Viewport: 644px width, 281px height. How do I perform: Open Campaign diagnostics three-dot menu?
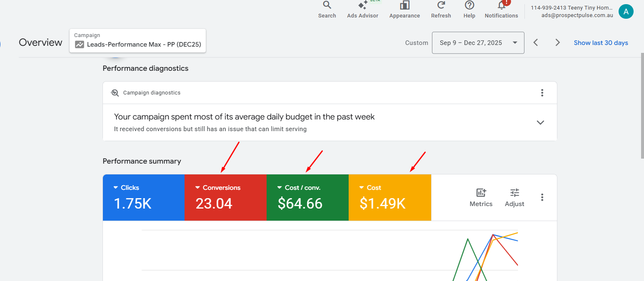[x=542, y=93]
